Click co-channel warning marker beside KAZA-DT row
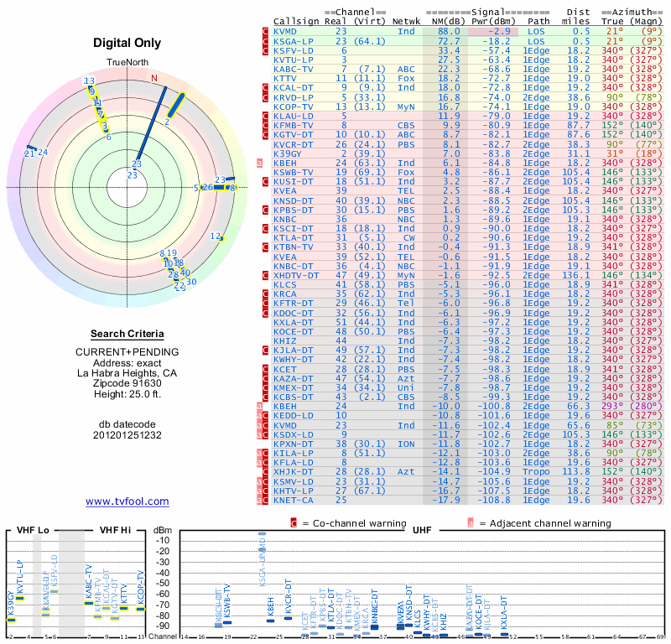The height and width of the screenshot is (644, 671). [x=265, y=379]
